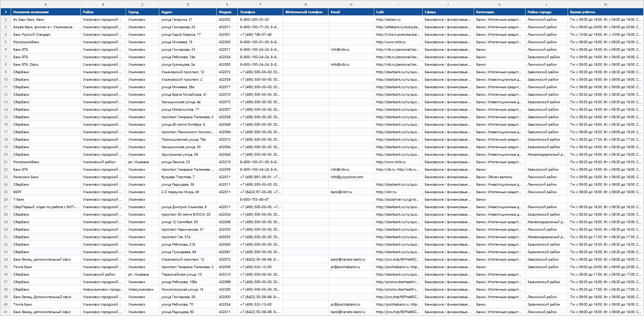
Task: Click the 'Email' header cell
Action: click(351, 12)
